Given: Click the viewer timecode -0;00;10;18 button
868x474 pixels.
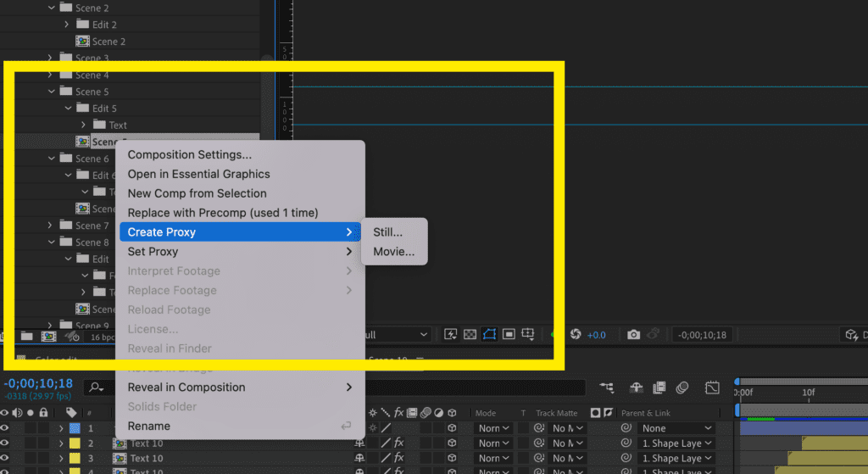Looking at the screenshot, I should pyautogui.click(x=702, y=335).
